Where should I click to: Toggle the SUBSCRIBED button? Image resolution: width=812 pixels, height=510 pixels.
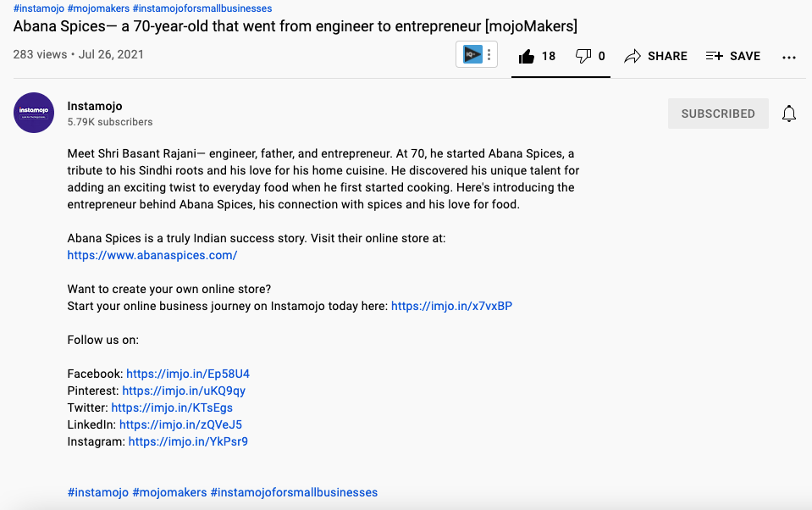(718, 114)
